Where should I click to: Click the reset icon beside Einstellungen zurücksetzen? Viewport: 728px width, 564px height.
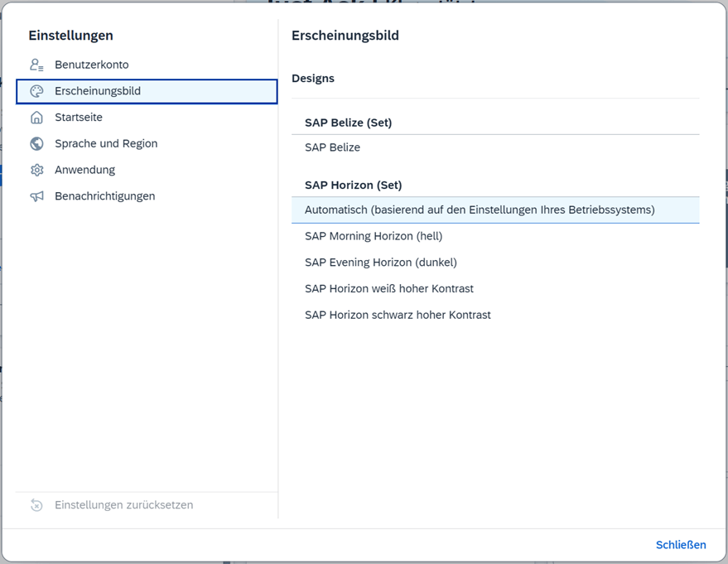tap(36, 505)
